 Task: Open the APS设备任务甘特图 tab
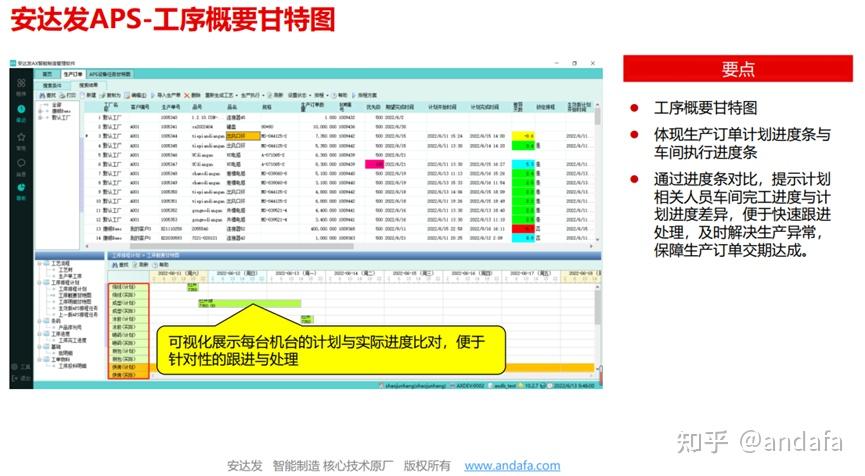click(x=110, y=74)
